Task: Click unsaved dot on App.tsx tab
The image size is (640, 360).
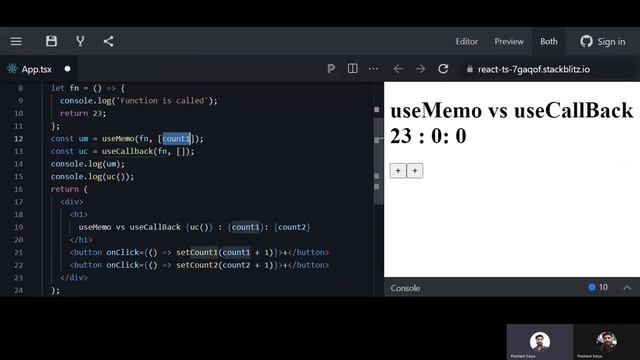Action: 67,69
